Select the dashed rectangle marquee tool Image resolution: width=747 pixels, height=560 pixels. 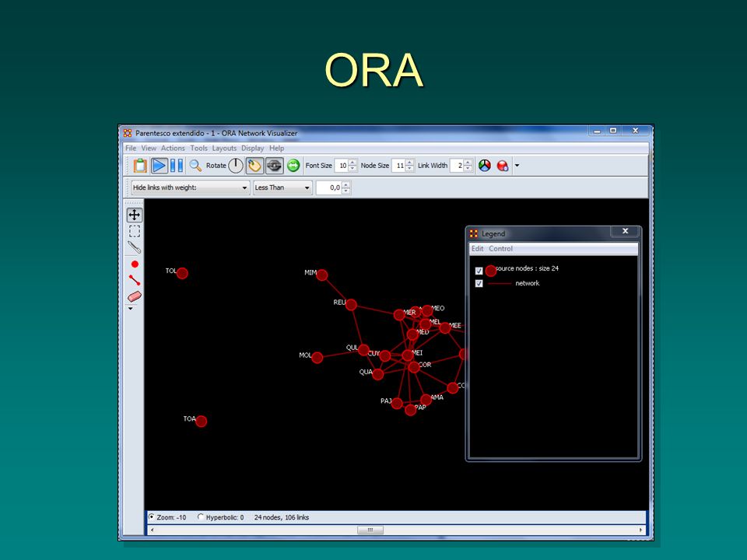point(135,232)
